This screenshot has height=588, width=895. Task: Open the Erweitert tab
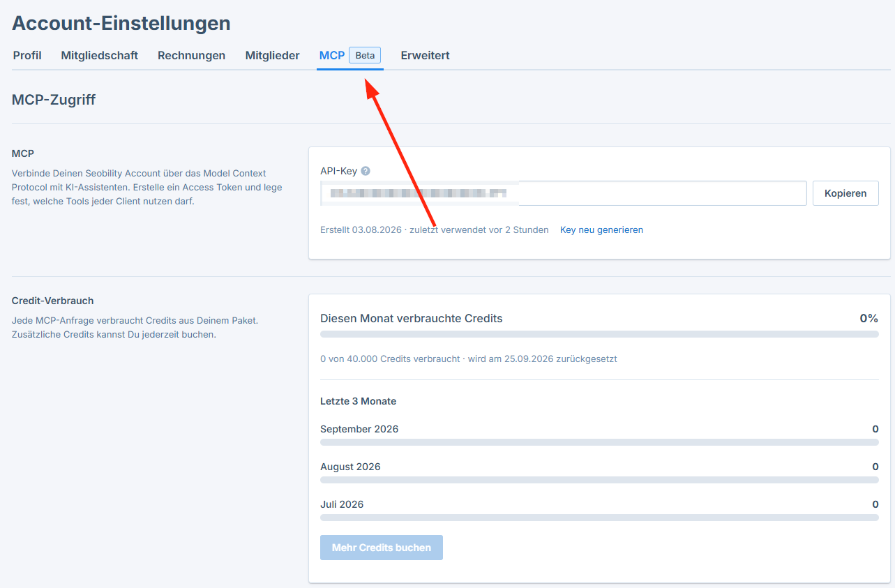click(x=426, y=55)
